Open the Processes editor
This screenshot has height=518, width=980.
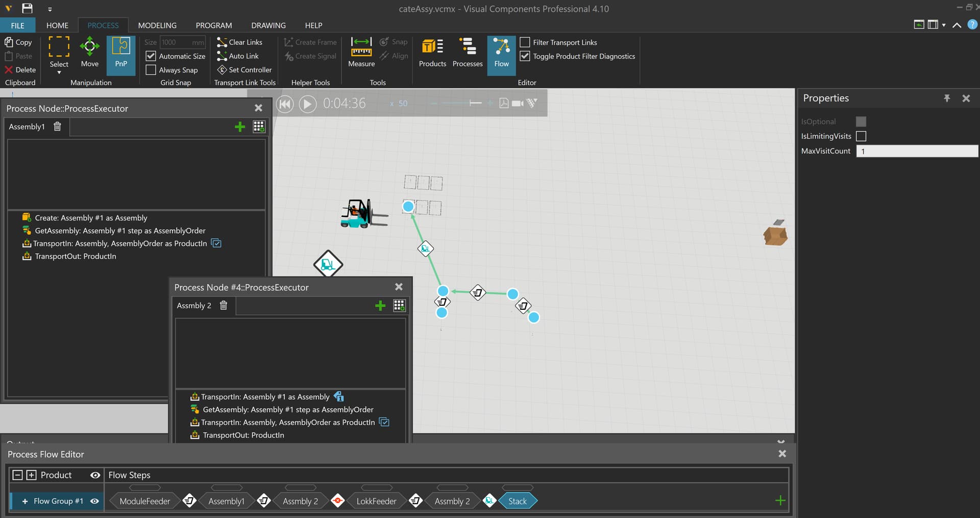pyautogui.click(x=468, y=53)
